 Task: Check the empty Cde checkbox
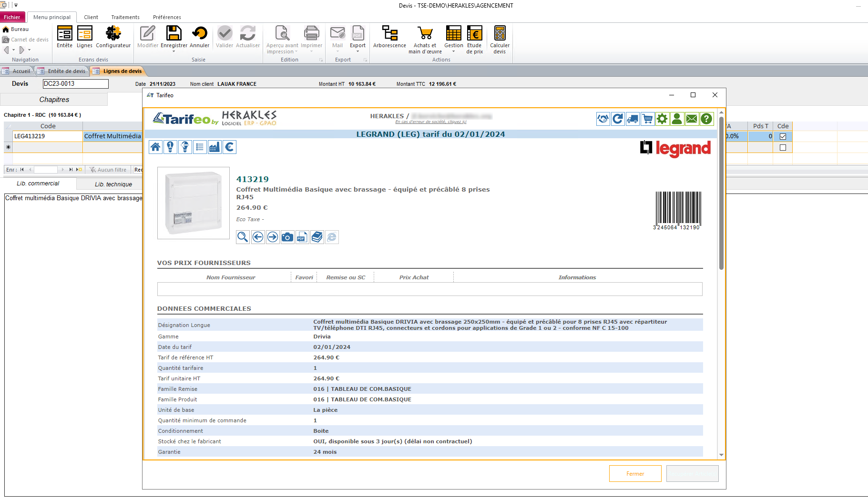coord(783,147)
